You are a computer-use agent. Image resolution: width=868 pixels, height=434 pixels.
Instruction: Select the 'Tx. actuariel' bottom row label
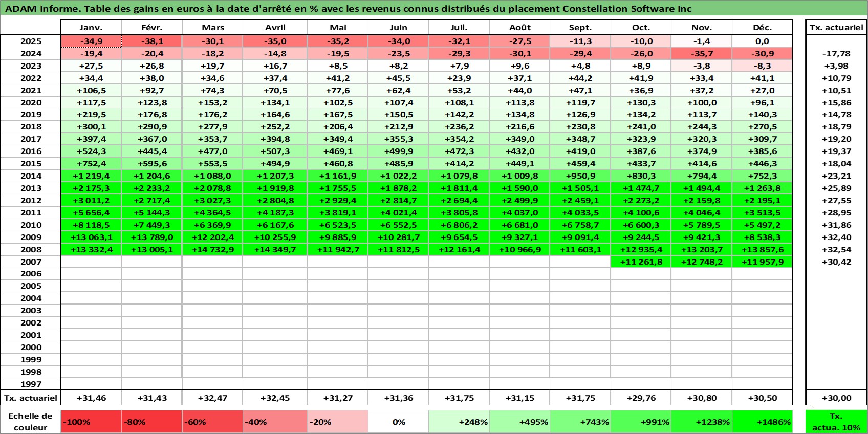pyautogui.click(x=31, y=398)
